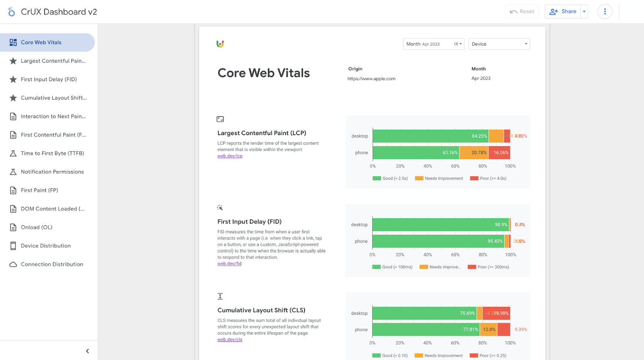Click Largest Contentful Paint (LCP) heading

[x=262, y=133]
